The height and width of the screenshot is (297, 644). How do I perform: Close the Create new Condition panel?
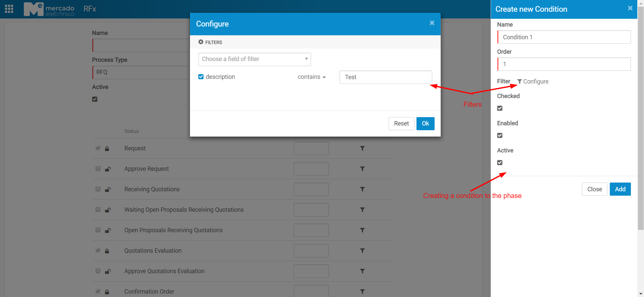click(630, 8)
